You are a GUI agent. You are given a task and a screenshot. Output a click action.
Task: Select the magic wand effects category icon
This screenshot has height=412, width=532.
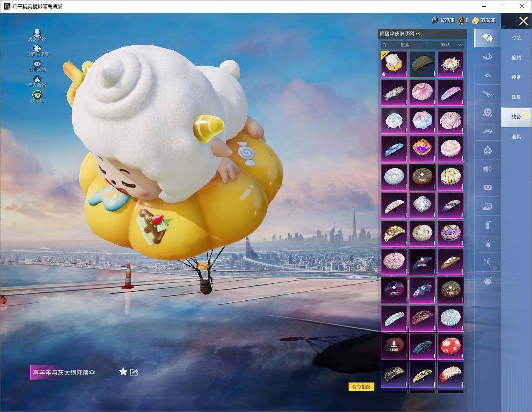488,262
